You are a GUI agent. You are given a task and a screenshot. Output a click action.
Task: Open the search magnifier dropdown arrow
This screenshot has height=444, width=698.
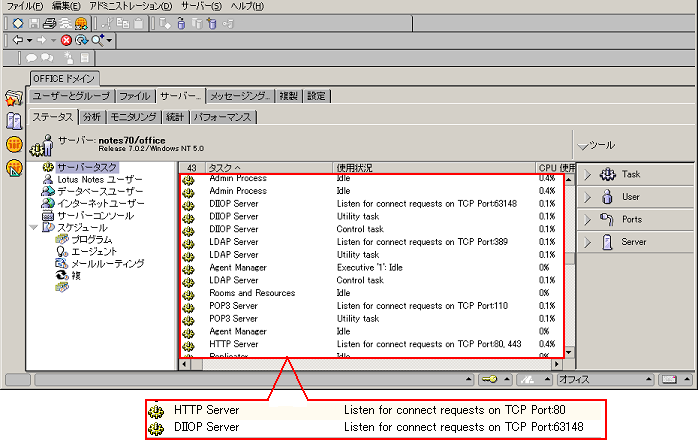[109, 41]
